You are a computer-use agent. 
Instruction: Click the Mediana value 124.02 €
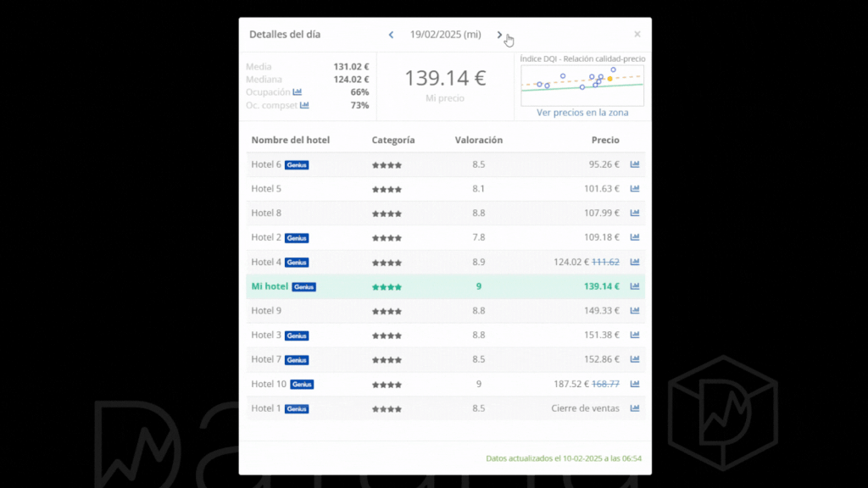[351, 79]
